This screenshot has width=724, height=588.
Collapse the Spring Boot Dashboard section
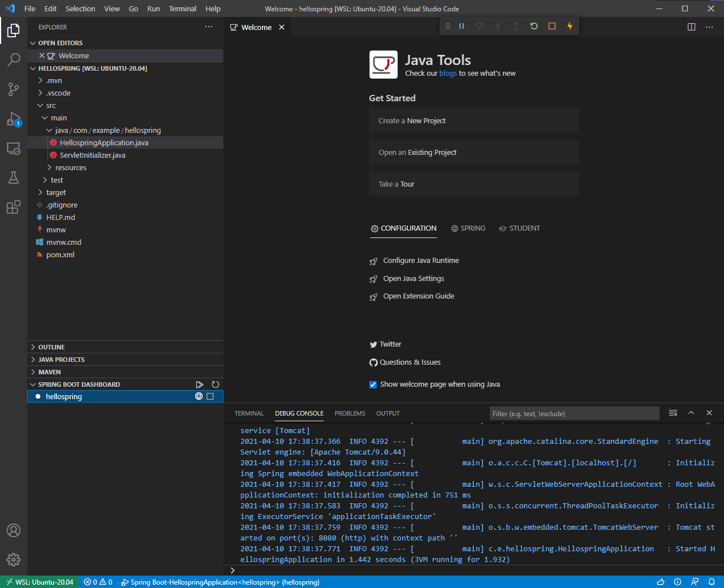tap(79, 384)
